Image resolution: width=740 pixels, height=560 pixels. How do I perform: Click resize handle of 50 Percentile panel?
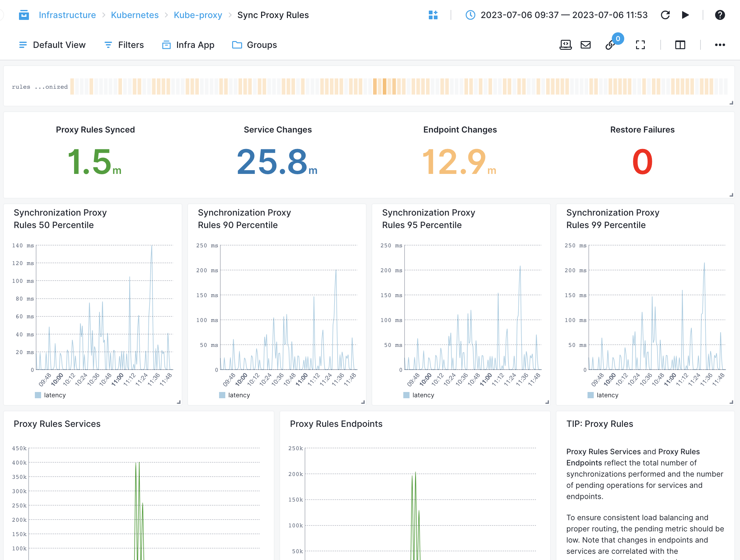(179, 402)
